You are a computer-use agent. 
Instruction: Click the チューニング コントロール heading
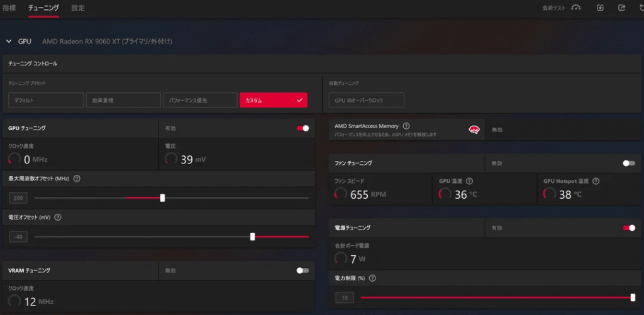pyautogui.click(x=33, y=64)
